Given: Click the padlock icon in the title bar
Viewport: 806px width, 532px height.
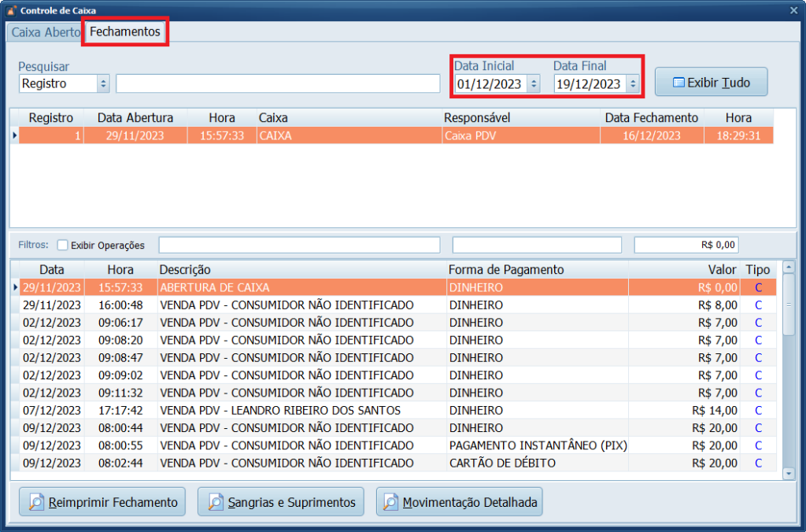Looking at the screenshot, I should point(9,10).
